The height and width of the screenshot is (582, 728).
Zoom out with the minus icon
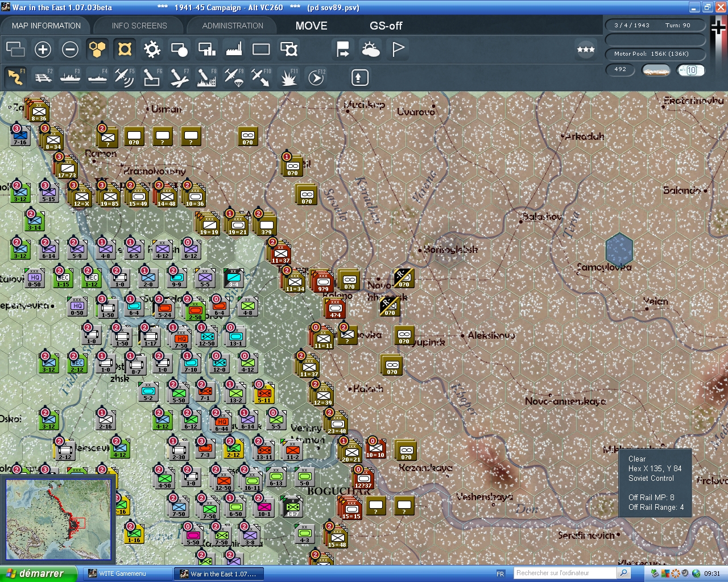[70, 49]
